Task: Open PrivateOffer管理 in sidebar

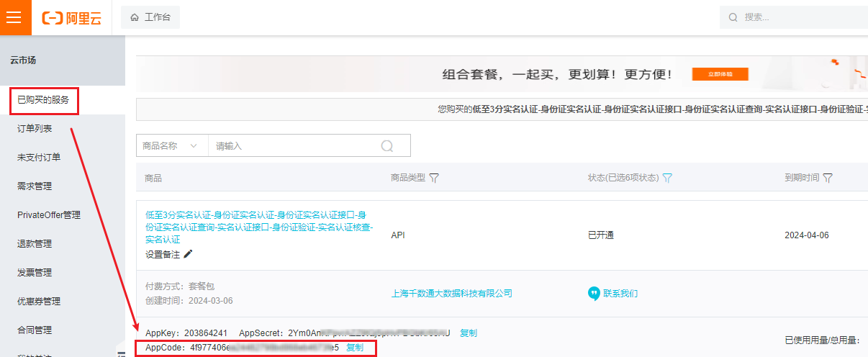Action: click(49, 215)
